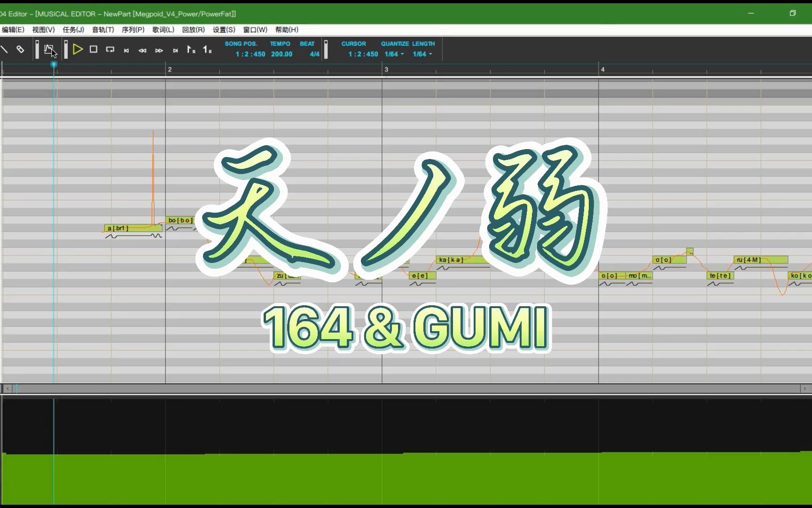The width and height of the screenshot is (812, 508).
Task: Open the 设置(S) menu
Action: (224, 30)
